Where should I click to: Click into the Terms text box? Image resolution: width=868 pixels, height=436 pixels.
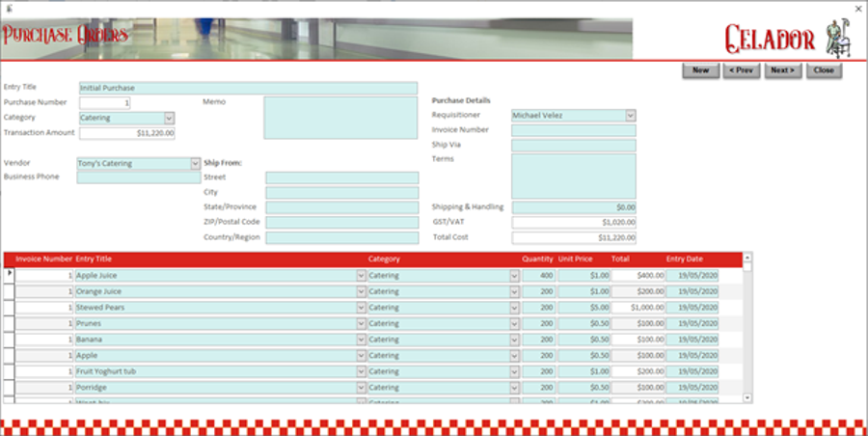point(574,177)
